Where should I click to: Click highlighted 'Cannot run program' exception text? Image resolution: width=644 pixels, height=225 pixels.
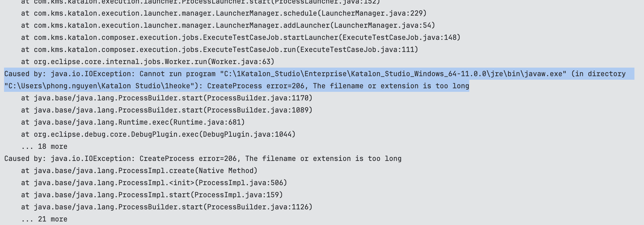click(177, 74)
